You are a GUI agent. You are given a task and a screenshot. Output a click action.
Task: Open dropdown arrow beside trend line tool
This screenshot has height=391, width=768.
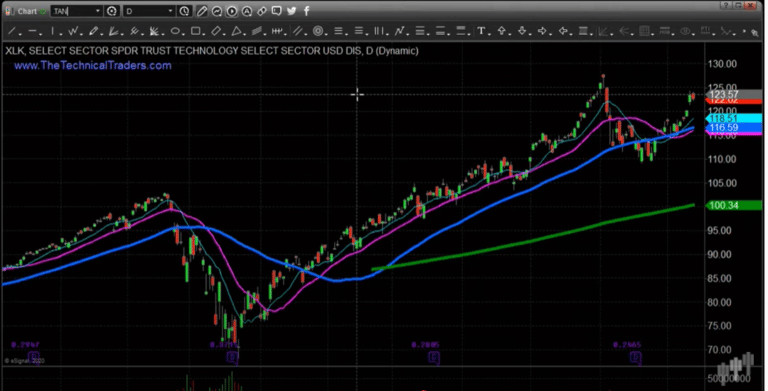[x=20, y=34]
